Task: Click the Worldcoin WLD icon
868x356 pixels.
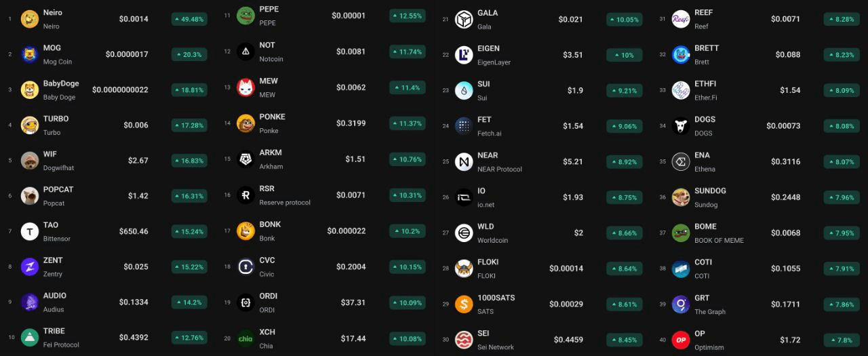Action: (x=464, y=233)
